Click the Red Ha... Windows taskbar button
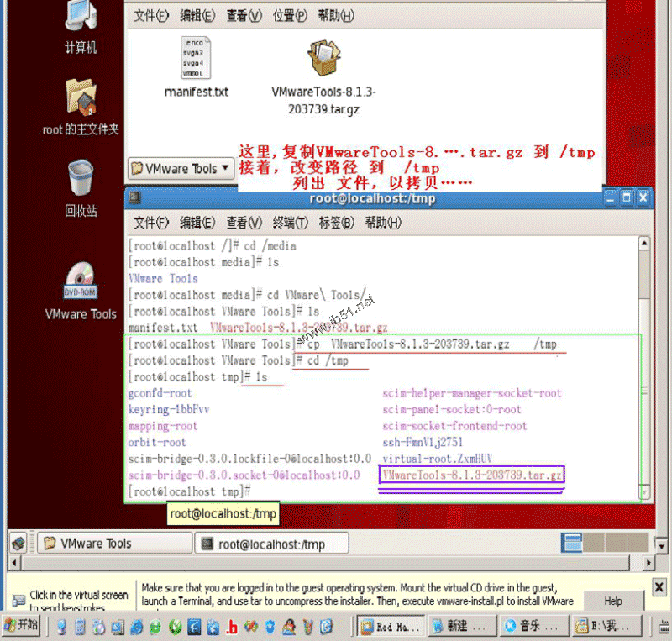This screenshot has width=672, height=641. point(391,627)
